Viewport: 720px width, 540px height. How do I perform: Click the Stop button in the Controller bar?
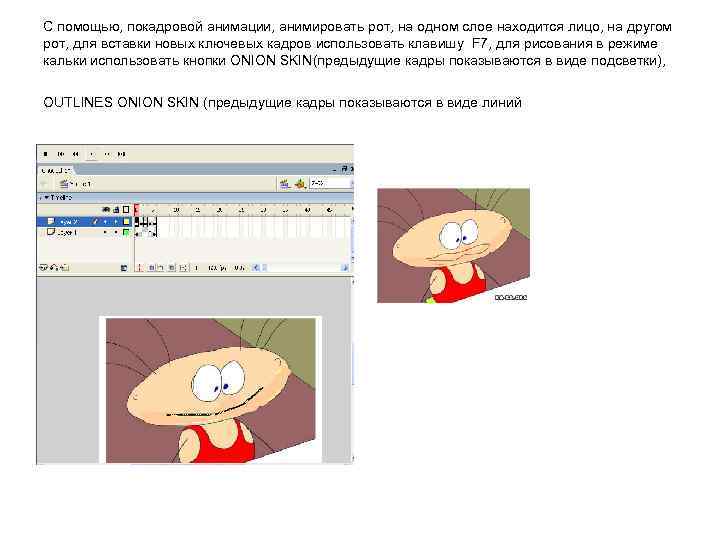(x=45, y=154)
